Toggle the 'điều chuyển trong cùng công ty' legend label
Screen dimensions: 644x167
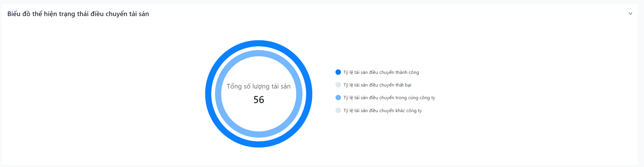pos(389,98)
